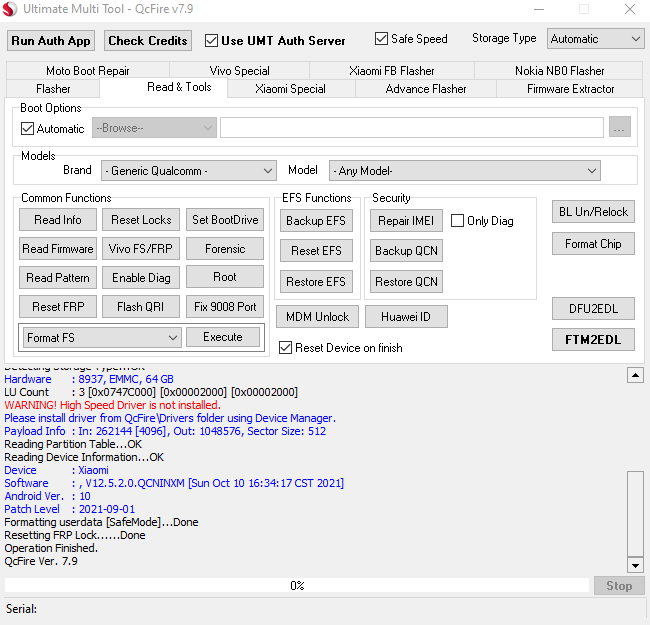
Task: Click the Reset EFS button
Action: tap(316, 251)
